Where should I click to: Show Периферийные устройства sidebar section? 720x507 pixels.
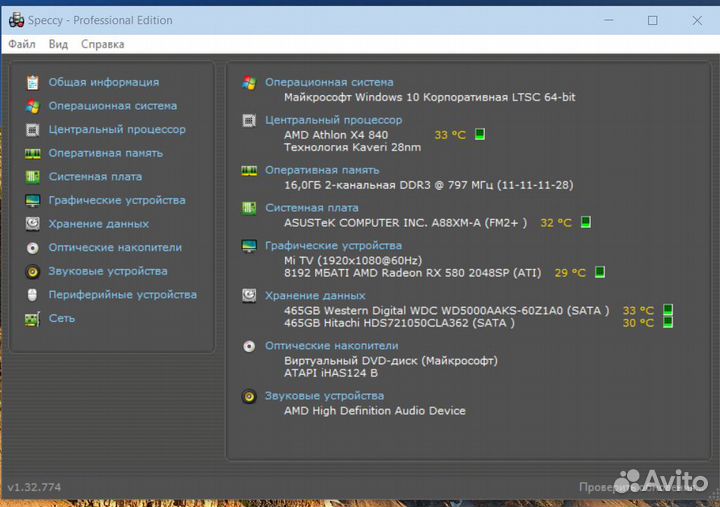click(123, 295)
